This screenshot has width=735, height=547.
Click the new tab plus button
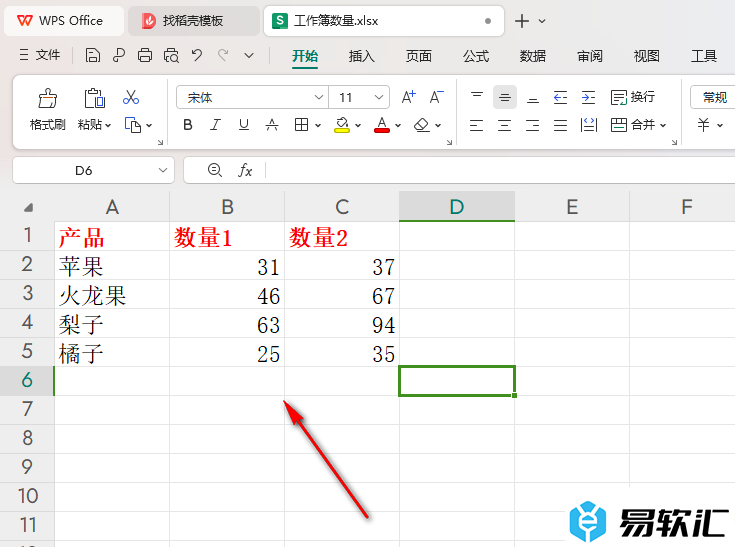click(522, 21)
